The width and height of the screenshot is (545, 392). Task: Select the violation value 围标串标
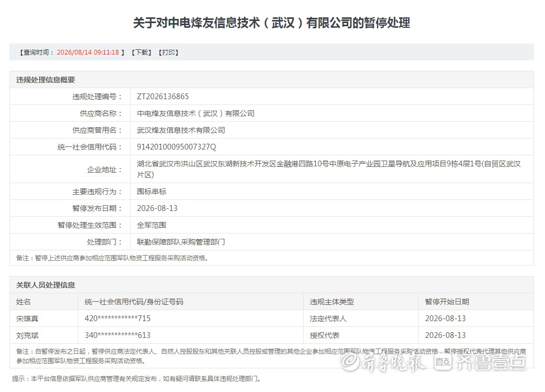[152, 192]
